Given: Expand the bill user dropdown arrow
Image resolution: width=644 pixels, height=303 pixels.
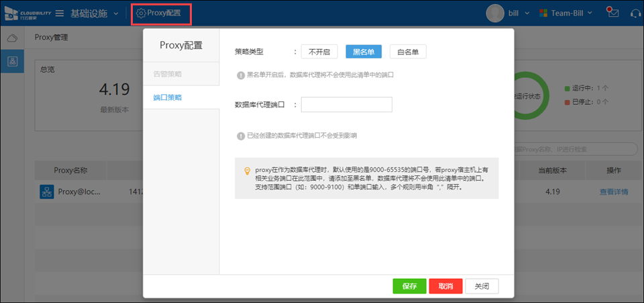Looking at the screenshot, I should click(x=527, y=13).
